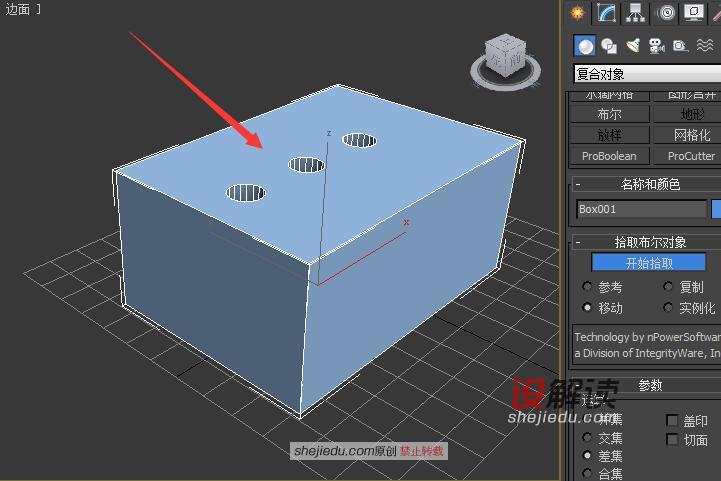Select the 合集 operation radio
The width and height of the screenshot is (721, 481).
pyautogui.click(x=587, y=473)
